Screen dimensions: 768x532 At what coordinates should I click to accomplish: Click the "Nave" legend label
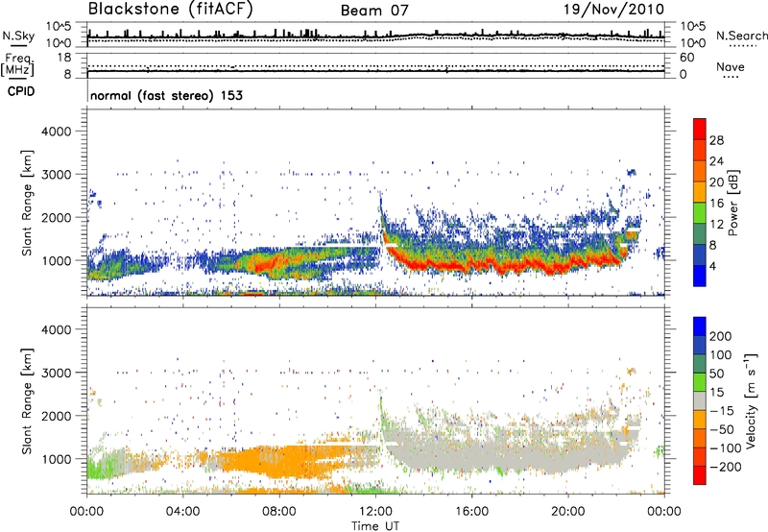731,67
